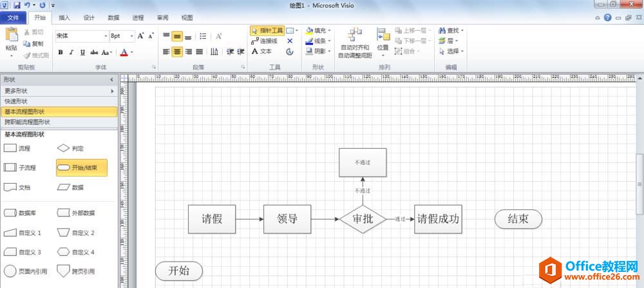Screen dimensions: 644x288
Task: Minimize the ribbon with the caret icon
Action: (x=598, y=17)
